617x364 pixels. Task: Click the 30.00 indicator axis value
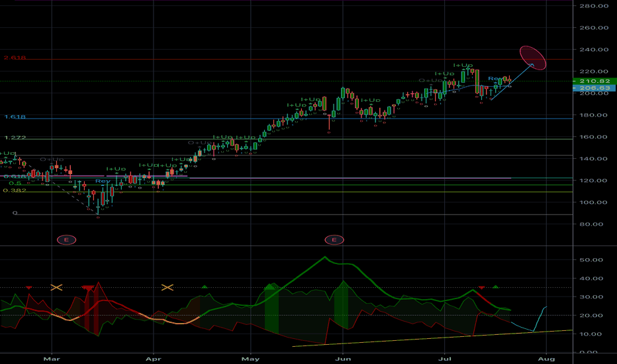[x=591, y=297]
